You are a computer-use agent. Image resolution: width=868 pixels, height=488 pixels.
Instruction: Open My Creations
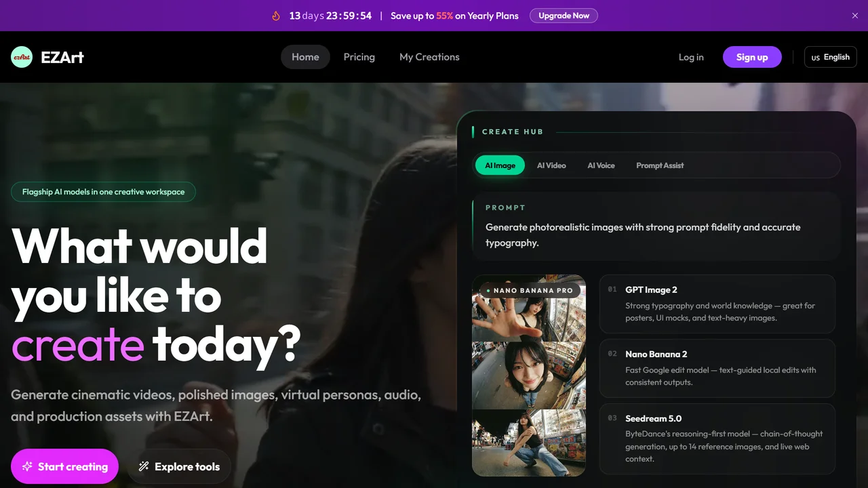tap(429, 57)
